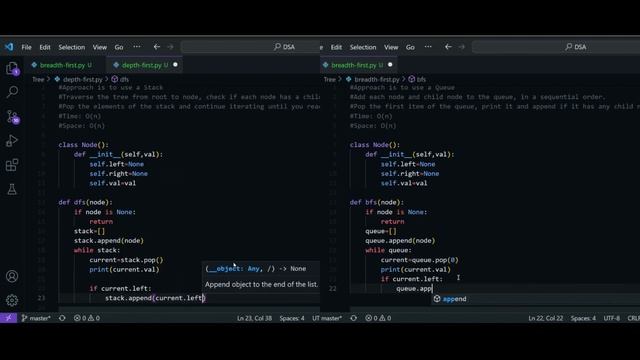The width and height of the screenshot is (640, 360).
Task: Open the Search view in activity bar
Action: pos(12,92)
